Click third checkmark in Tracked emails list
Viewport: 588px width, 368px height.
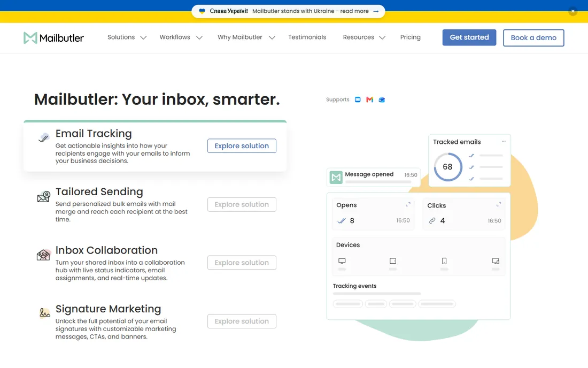(471, 179)
